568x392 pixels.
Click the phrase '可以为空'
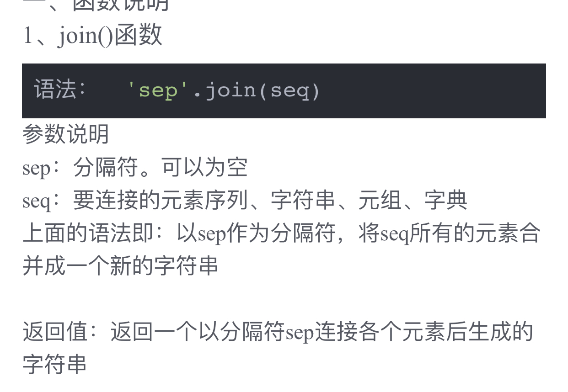pos(204,167)
